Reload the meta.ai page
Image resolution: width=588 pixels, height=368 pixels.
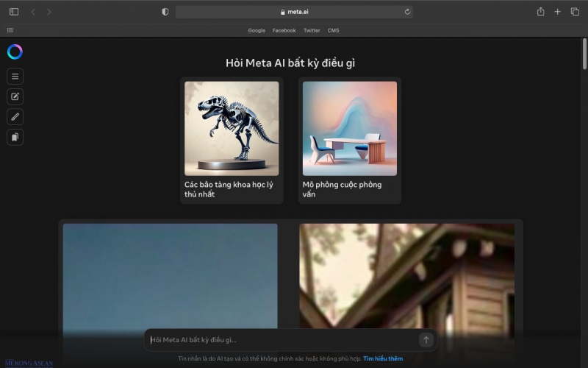pos(407,12)
